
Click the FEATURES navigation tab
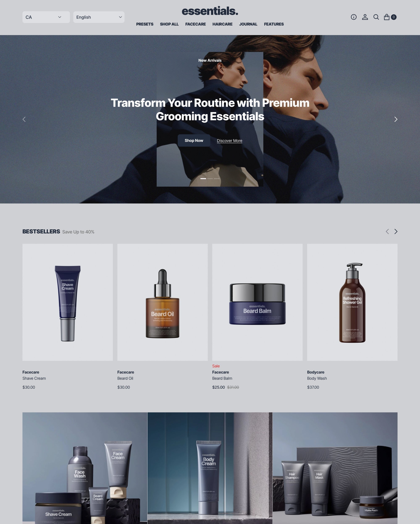coord(273,24)
